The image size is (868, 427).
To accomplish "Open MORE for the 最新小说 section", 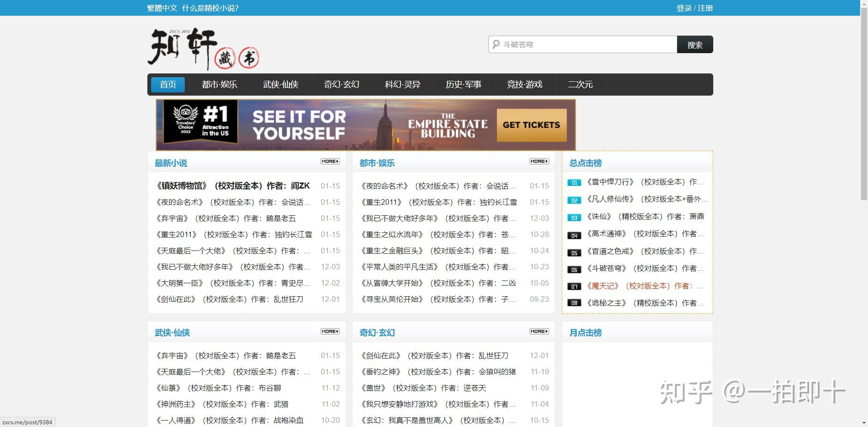I will click(x=330, y=161).
